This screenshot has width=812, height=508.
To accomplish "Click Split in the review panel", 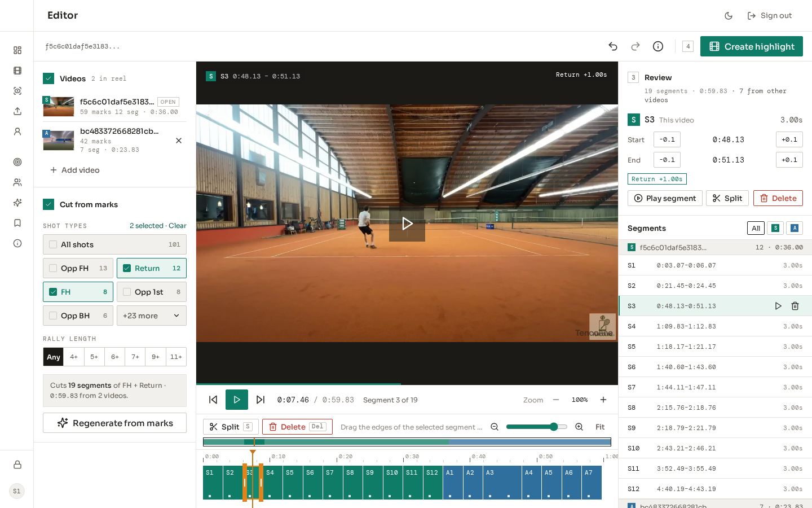I will click(727, 198).
